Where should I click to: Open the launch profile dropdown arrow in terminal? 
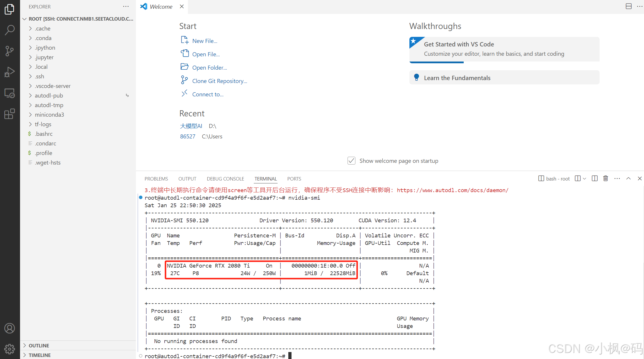tap(584, 178)
